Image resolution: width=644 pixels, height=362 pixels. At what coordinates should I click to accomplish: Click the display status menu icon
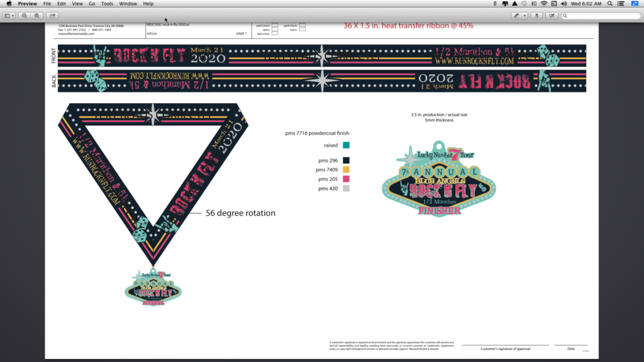(x=554, y=4)
